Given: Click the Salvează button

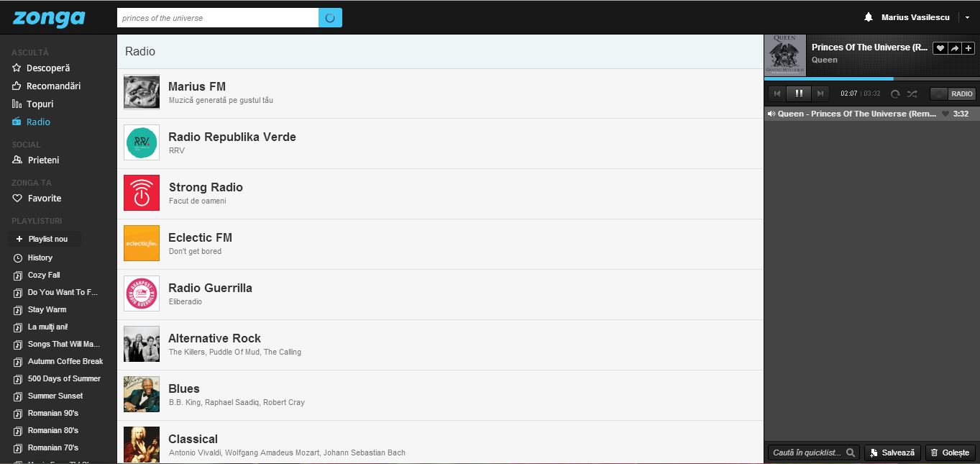Looking at the screenshot, I should click(892, 452).
